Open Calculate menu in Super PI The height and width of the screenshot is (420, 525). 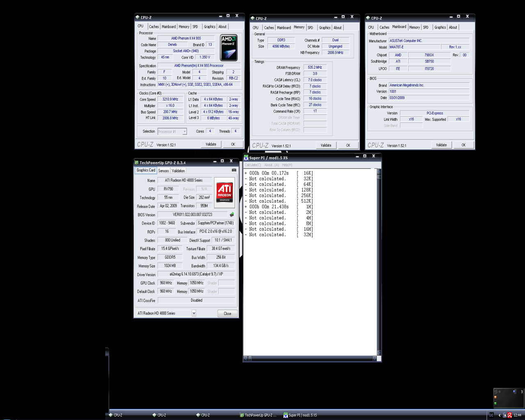tap(253, 165)
